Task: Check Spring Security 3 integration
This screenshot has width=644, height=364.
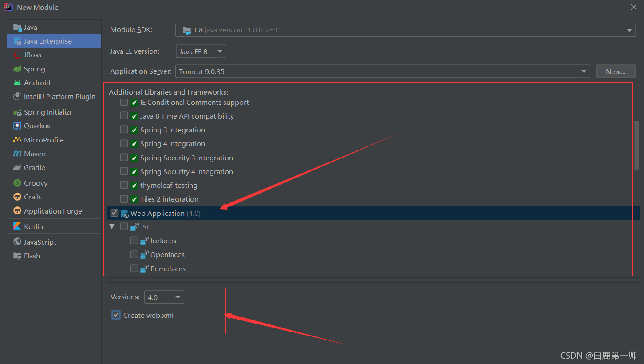Action: (124, 158)
